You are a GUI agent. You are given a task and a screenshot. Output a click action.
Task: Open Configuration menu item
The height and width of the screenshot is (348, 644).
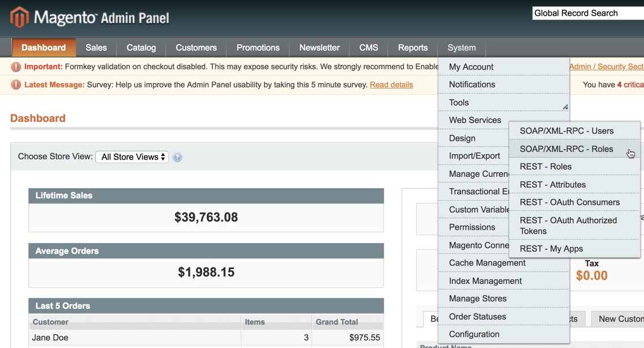(x=504, y=334)
